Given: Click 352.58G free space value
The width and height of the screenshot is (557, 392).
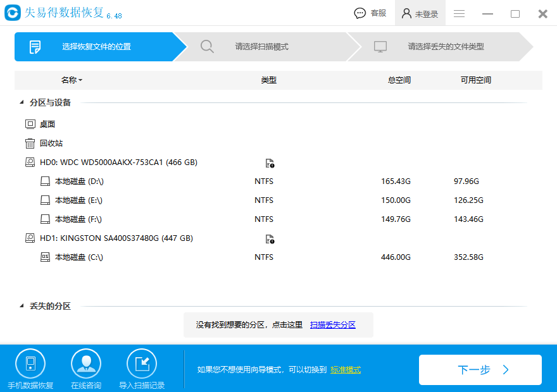Looking at the screenshot, I should (468, 257).
